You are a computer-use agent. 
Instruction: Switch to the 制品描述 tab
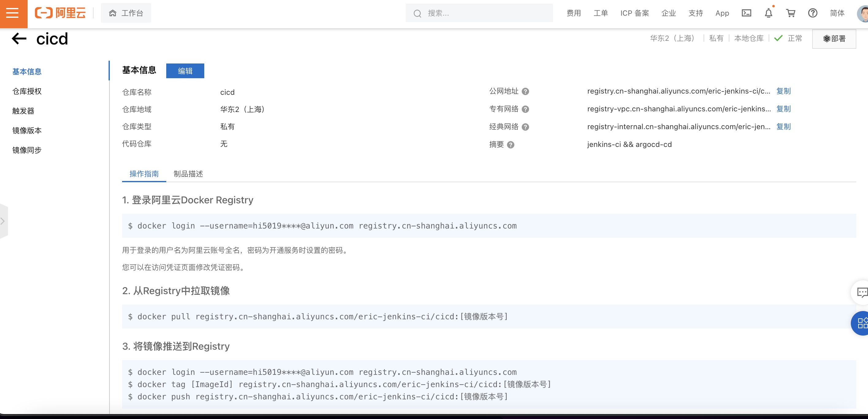[188, 174]
